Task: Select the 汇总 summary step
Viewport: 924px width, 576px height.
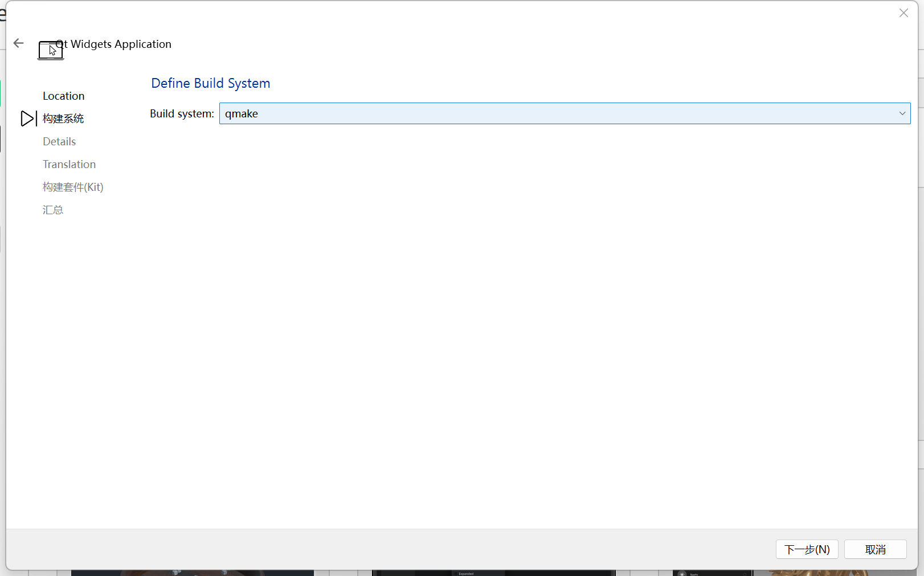Action: (53, 210)
